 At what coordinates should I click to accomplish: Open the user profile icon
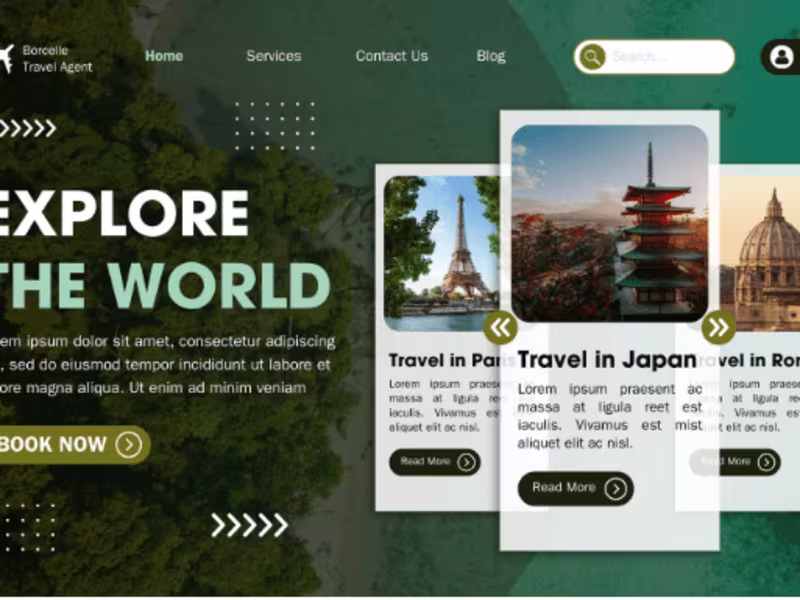click(x=781, y=57)
